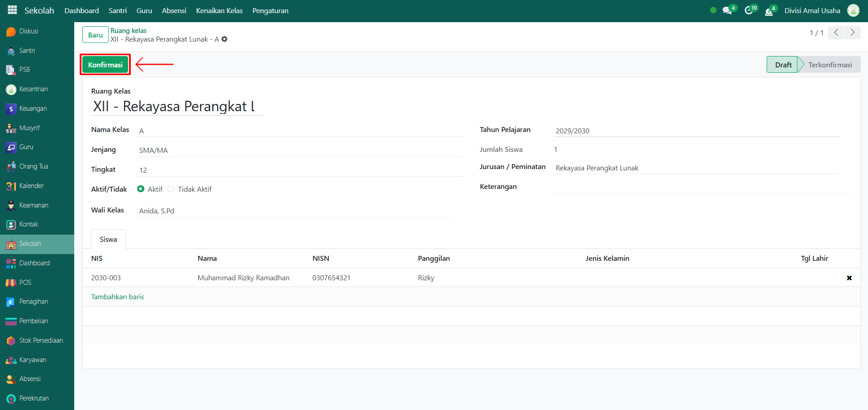Select the Tidak Aktif radio option
868x410 pixels.
tap(171, 189)
